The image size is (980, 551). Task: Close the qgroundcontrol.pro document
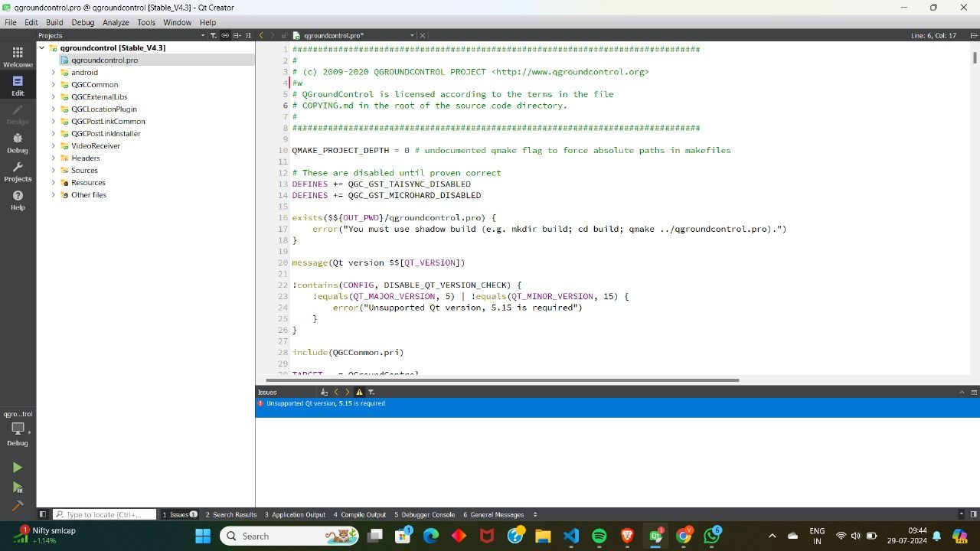point(423,35)
